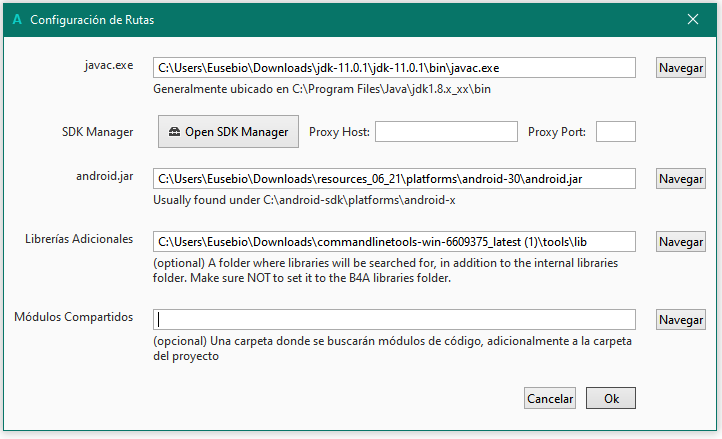Focus the Librerías Adicionales path field

pyautogui.click(x=394, y=242)
